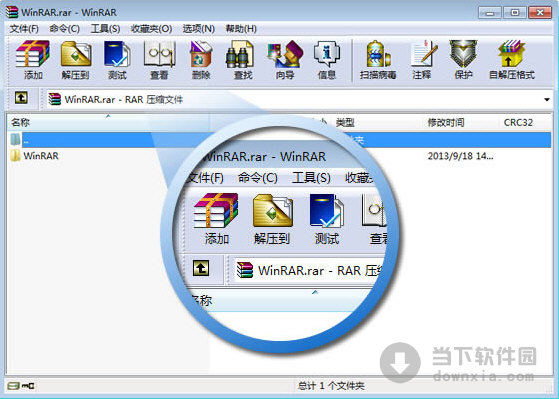Open the 工具(S) menu
Viewport: 559px width, 399px height.
105,29
